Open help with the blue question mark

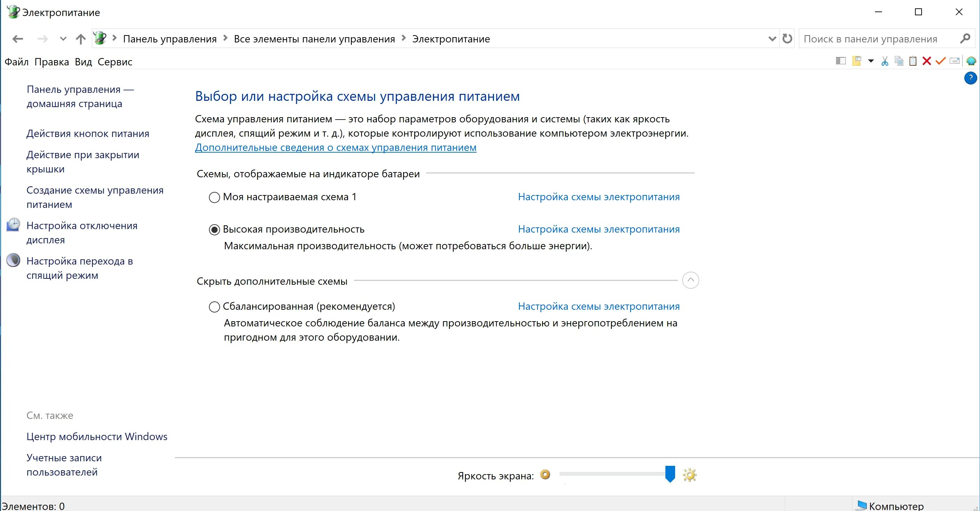pyautogui.click(x=970, y=78)
